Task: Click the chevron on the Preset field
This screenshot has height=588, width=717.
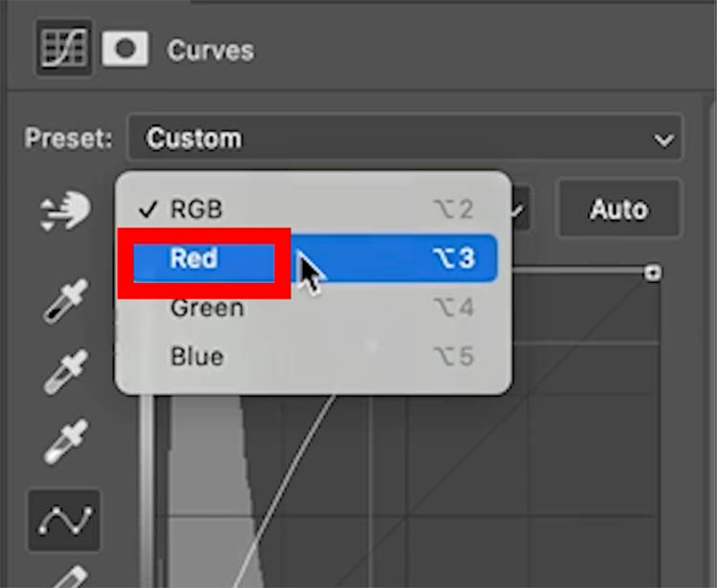Action: (x=663, y=141)
